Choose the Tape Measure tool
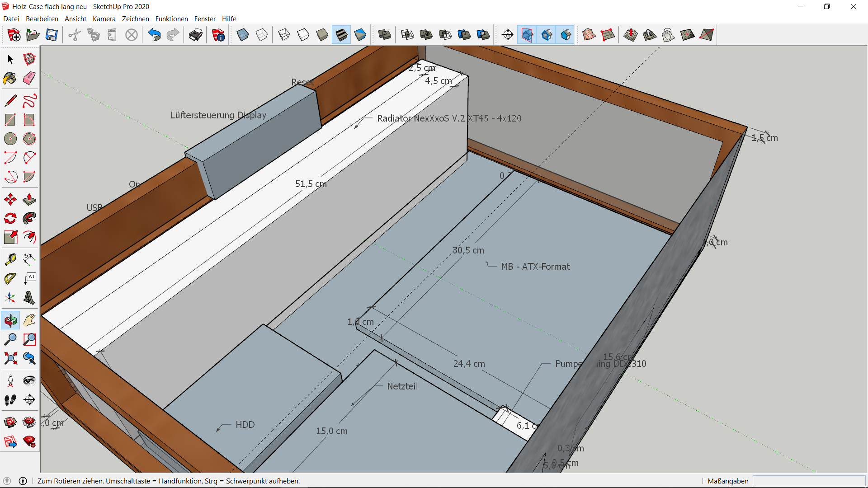Viewport: 868px width, 488px height. [10, 259]
